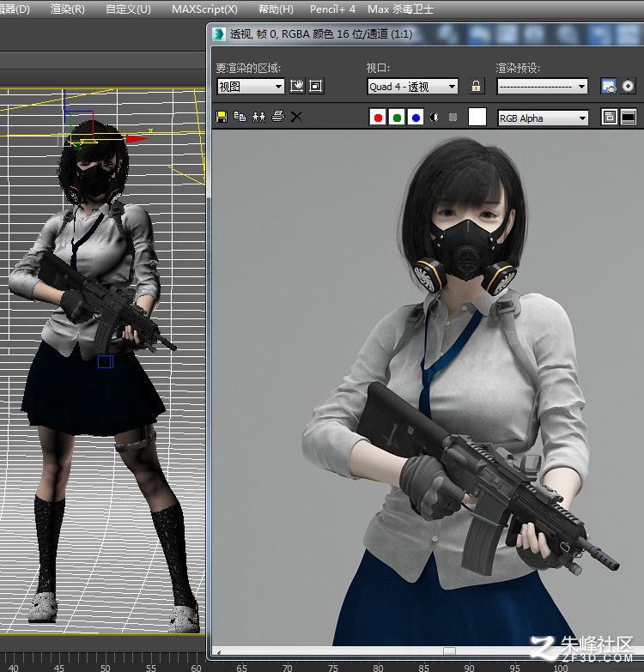Open the render preset dropdown
The height and width of the screenshot is (672, 644).
point(542,87)
